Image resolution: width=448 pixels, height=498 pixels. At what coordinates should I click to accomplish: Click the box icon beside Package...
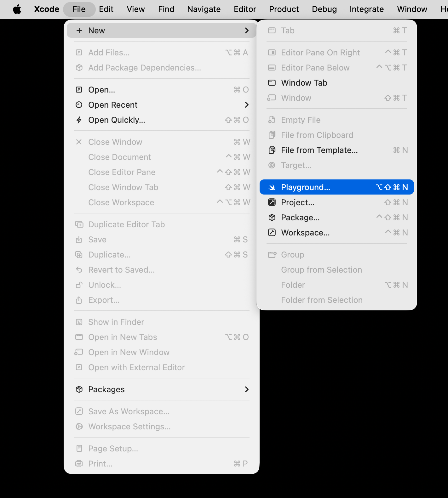(x=272, y=218)
